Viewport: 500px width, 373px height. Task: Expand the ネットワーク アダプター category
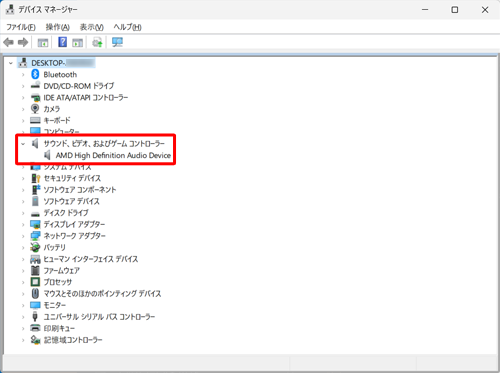23,236
